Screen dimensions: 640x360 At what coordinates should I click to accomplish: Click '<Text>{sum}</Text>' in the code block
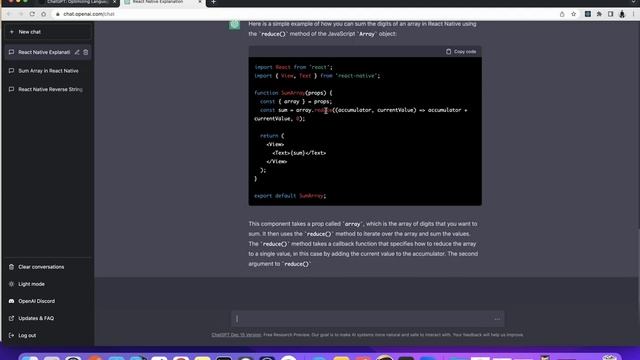(x=299, y=153)
